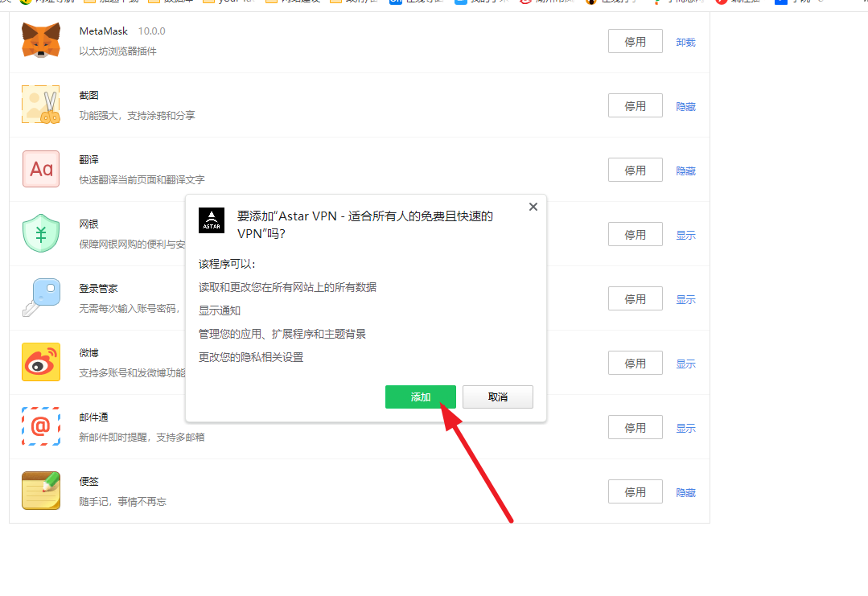Click description 新邮件即时提醒，支持多邮箱
Viewport: 868px width, 596px height.
point(142,438)
